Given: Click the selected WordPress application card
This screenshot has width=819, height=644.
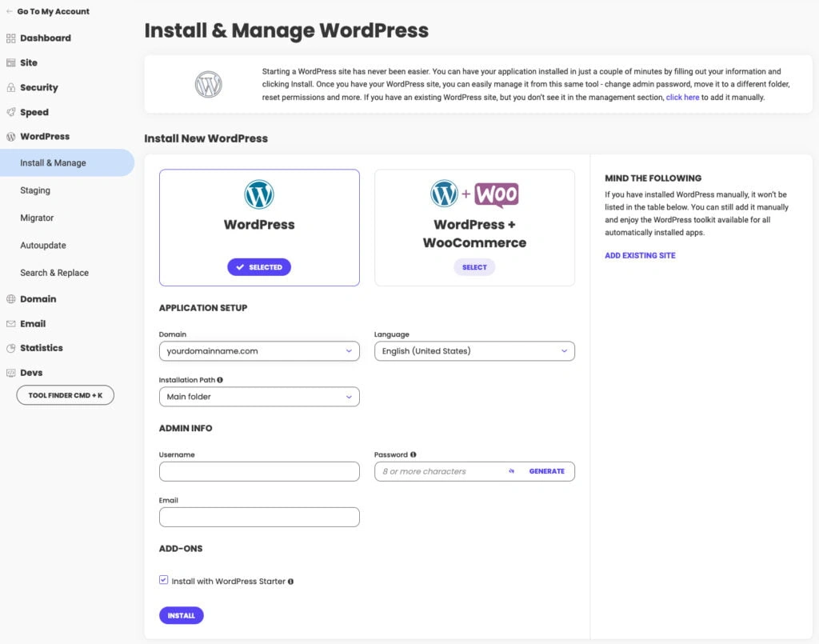Looking at the screenshot, I should tap(259, 227).
